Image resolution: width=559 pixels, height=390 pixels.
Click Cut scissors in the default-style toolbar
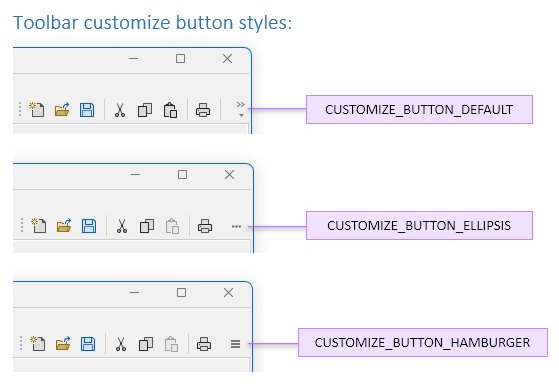coord(120,110)
